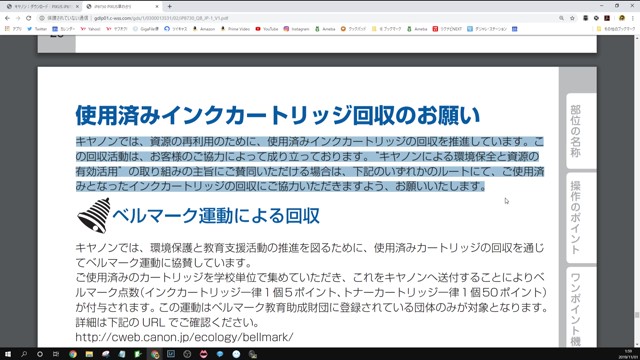Expand the Other Bookmarks folder
The height and width of the screenshot is (360, 640).
tap(616, 29)
